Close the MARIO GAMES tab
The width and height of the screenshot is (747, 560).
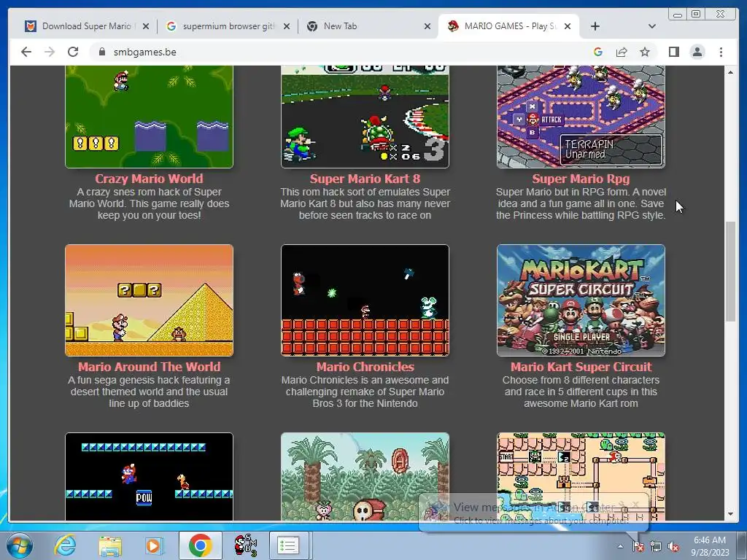coord(568,27)
